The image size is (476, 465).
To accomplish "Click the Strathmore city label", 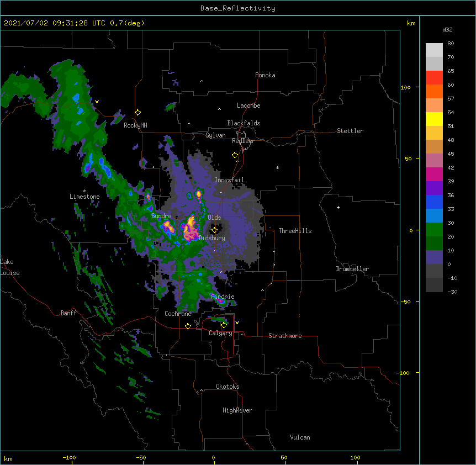I will (x=285, y=336).
